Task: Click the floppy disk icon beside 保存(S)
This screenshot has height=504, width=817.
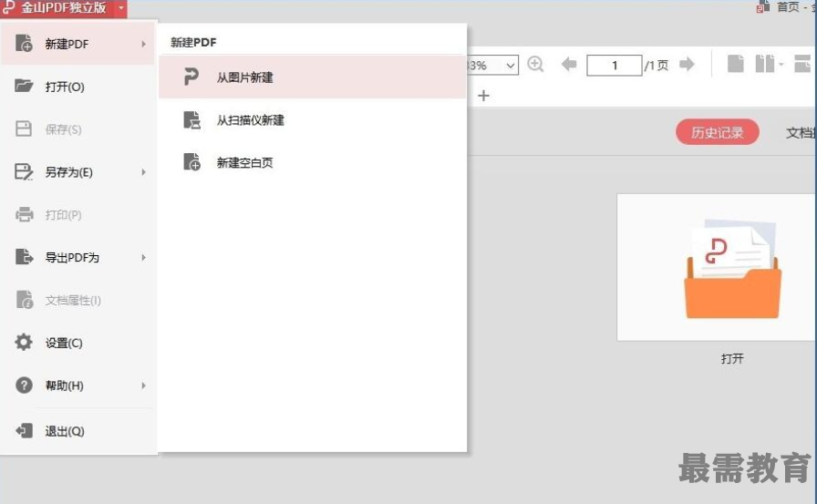Action: point(24,129)
